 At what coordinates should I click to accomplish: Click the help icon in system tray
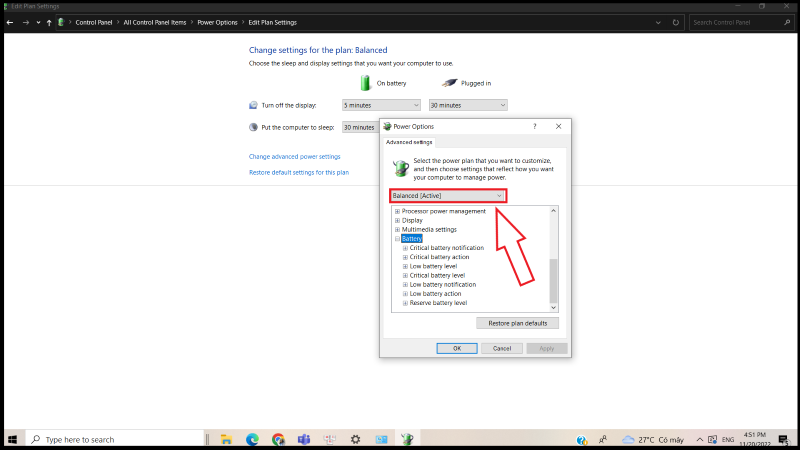[x=581, y=440]
